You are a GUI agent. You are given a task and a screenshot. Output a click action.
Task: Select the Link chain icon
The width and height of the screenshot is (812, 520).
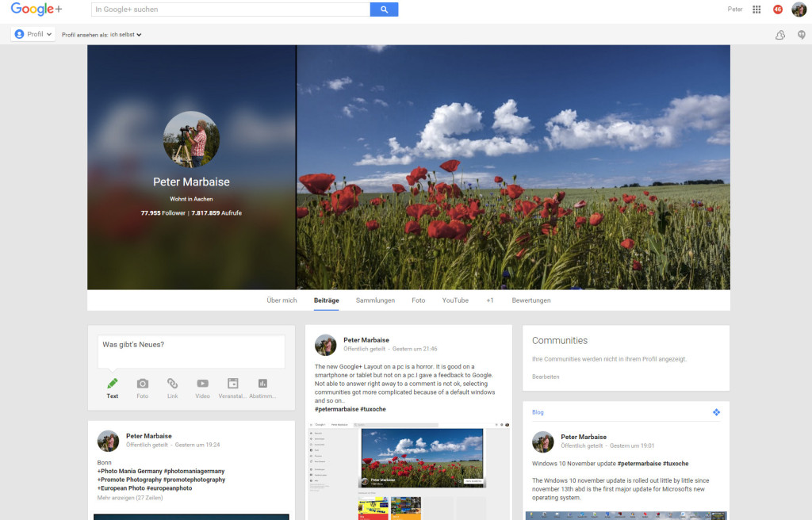(x=172, y=384)
